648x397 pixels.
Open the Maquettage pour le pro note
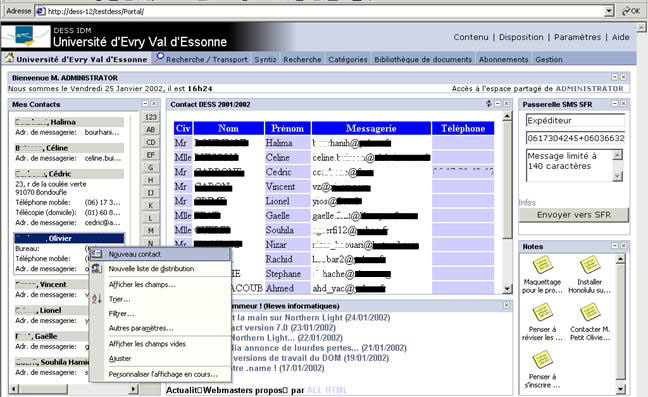pos(542,274)
